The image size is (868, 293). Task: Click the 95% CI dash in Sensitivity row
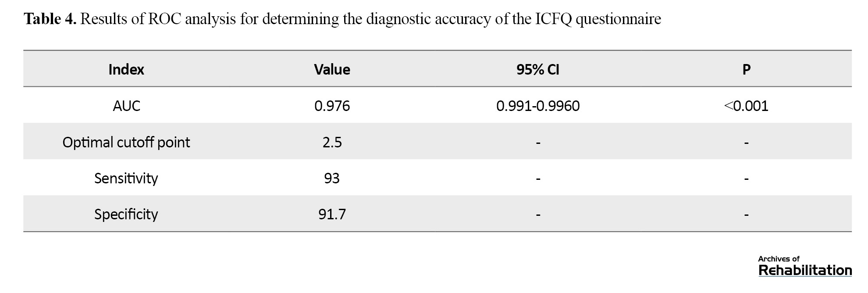coord(538,179)
